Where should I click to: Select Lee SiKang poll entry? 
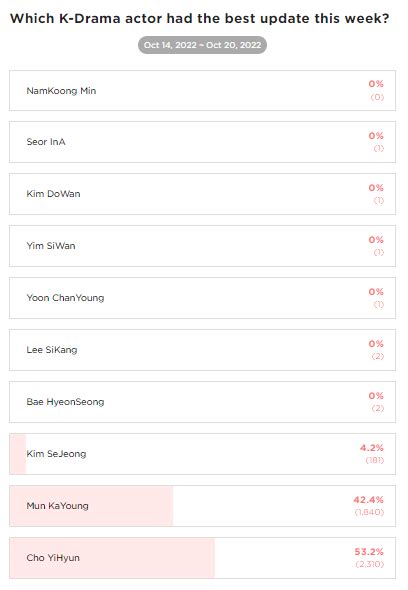(x=202, y=350)
